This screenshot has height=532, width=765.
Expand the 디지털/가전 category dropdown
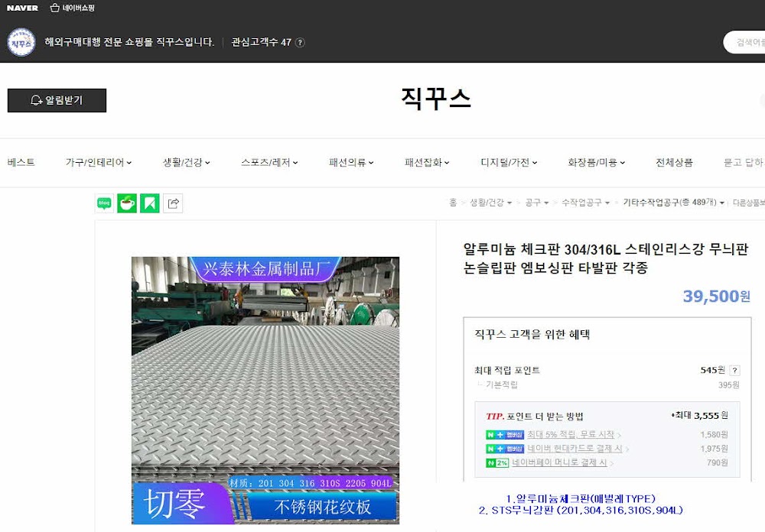pyautogui.click(x=509, y=162)
